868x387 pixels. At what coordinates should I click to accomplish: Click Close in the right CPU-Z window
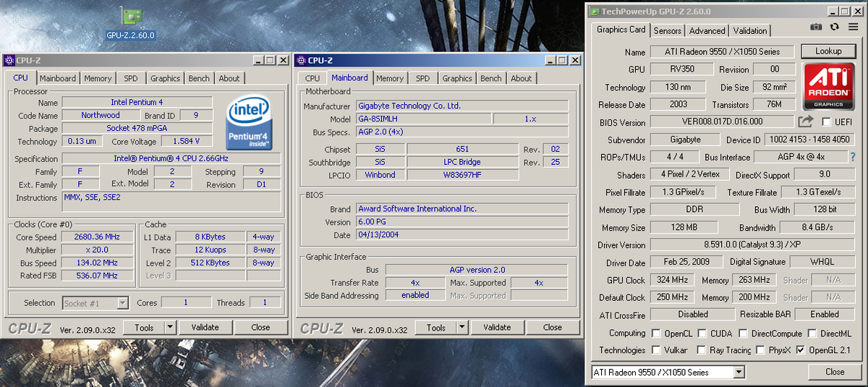(553, 327)
